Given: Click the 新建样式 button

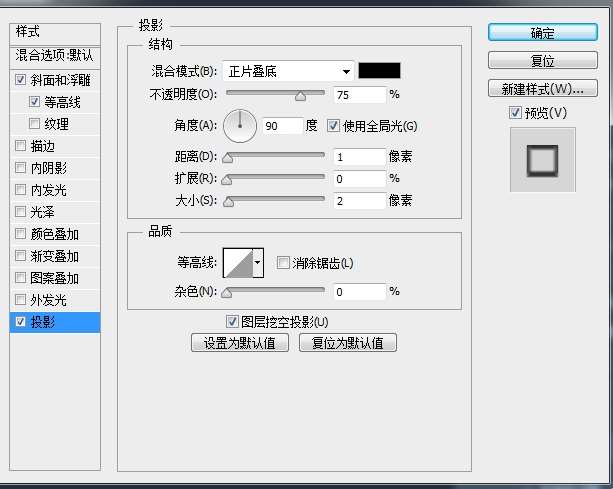Looking at the screenshot, I should (x=542, y=89).
